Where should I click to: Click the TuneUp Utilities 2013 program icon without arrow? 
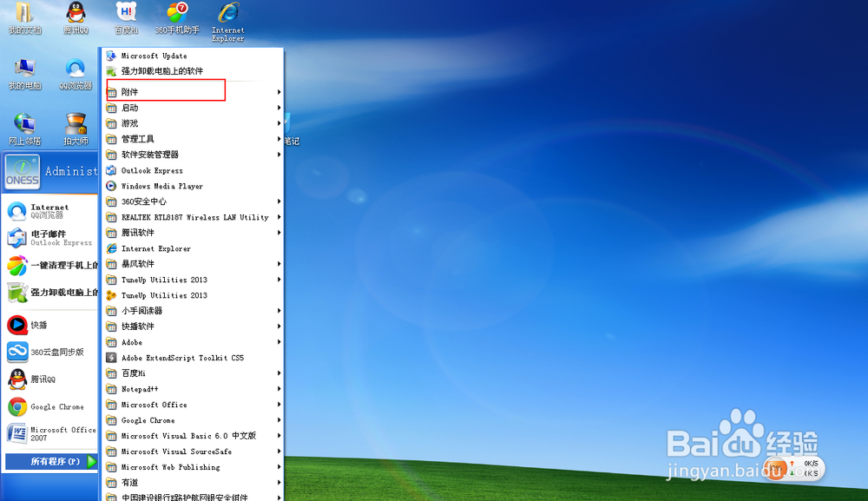111,295
